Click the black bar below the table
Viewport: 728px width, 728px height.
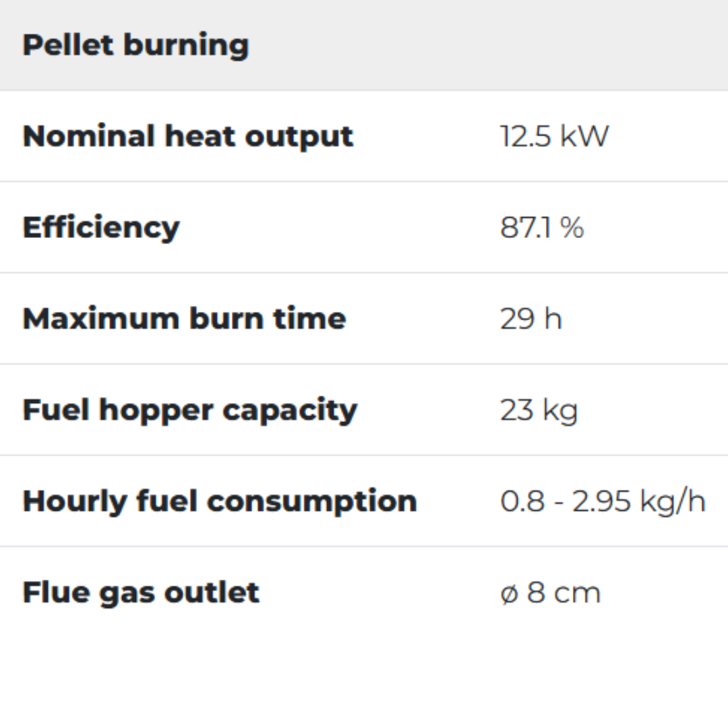point(364,688)
